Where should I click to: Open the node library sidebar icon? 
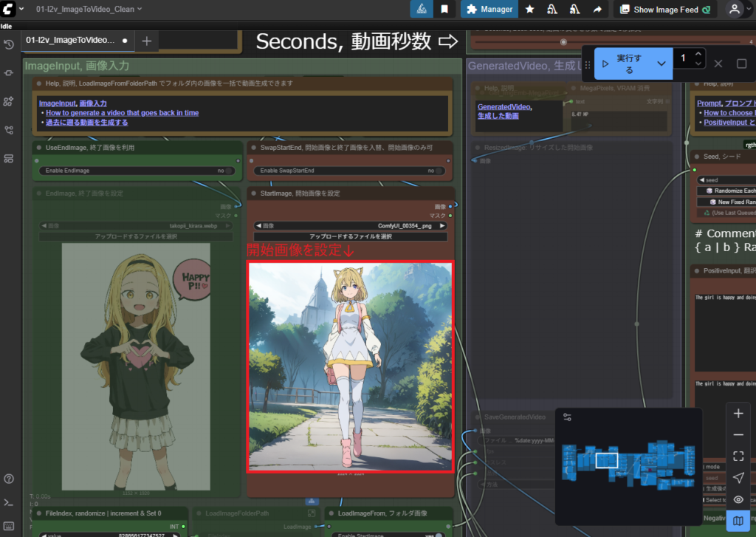point(9,73)
